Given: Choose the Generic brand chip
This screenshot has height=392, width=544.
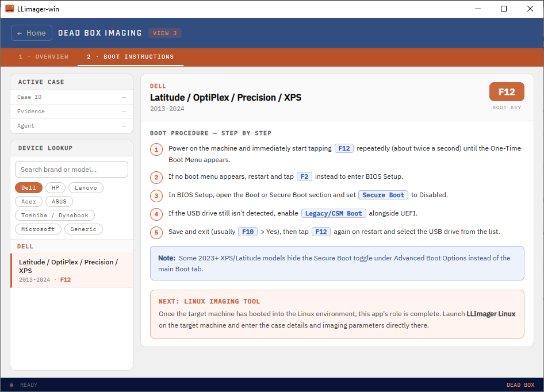Looking at the screenshot, I should click(x=83, y=229).
